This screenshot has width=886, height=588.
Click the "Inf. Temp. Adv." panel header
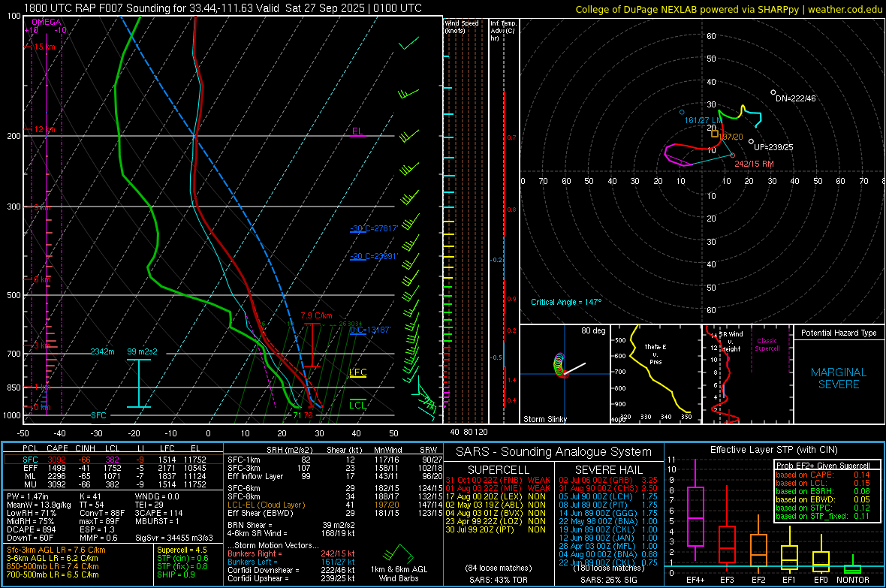(503, 31)
